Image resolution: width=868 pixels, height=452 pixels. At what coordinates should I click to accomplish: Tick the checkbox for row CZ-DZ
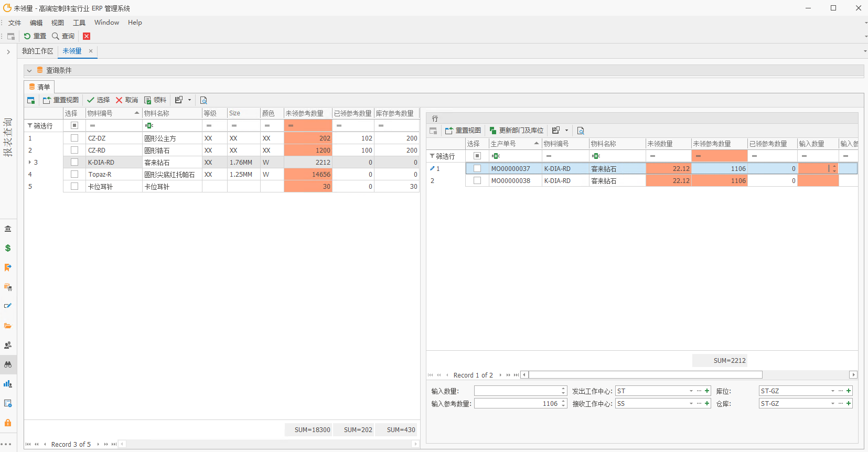pyautogui.click(x=74, y=138)
